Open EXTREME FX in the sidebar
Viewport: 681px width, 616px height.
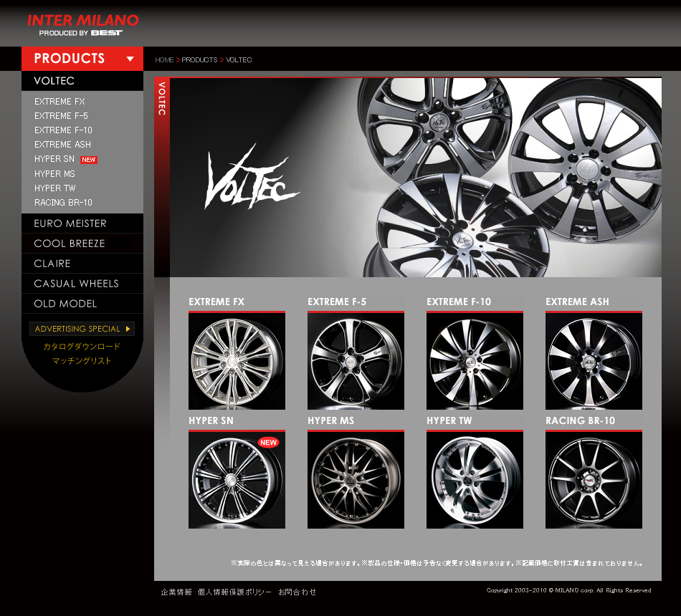tap(59, 102)
